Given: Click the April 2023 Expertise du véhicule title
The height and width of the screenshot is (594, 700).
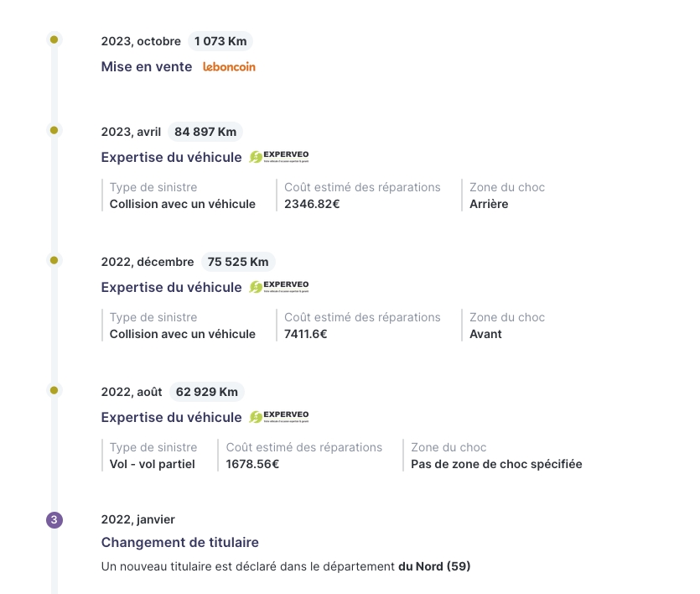Looking at the screenshot, I should [x=171, y=157].
